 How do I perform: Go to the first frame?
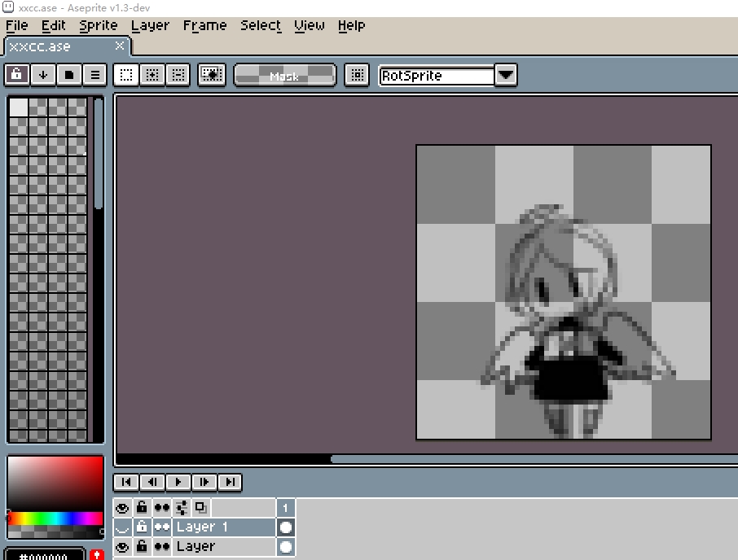(x=125, y=482)
